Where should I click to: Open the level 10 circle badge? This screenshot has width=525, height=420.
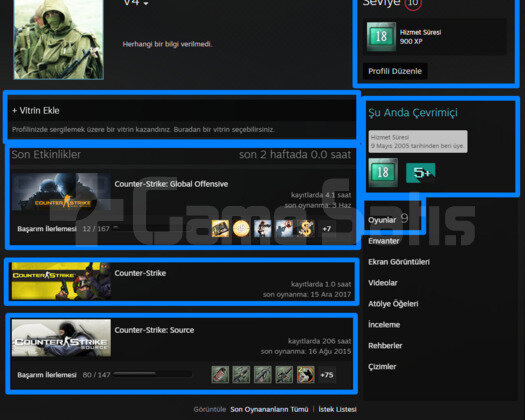[x=413, y=3]
